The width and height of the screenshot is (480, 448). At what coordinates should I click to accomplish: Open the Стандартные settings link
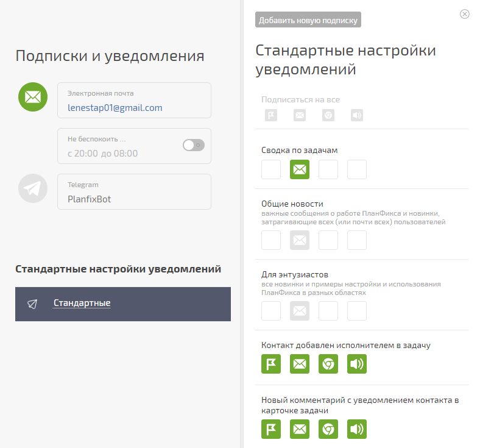tap(82, 303)
